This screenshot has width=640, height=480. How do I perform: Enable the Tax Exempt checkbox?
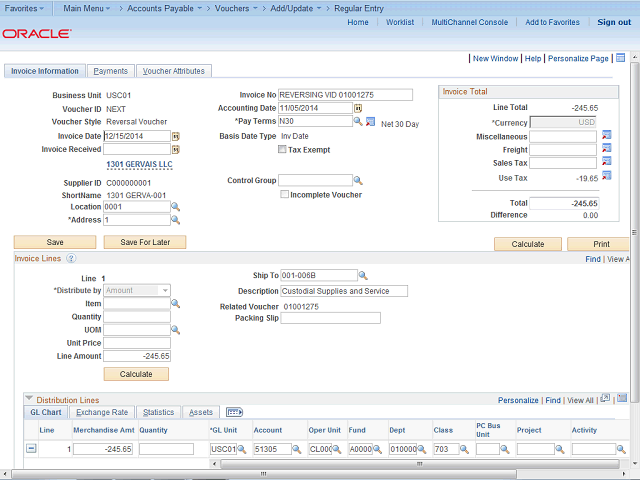click(282, 149)
